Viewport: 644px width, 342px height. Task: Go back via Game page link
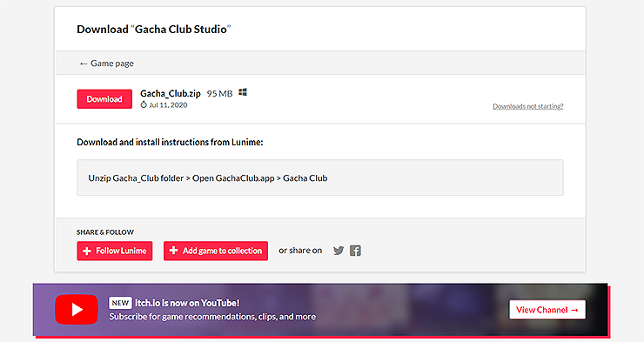coord(107,64)
